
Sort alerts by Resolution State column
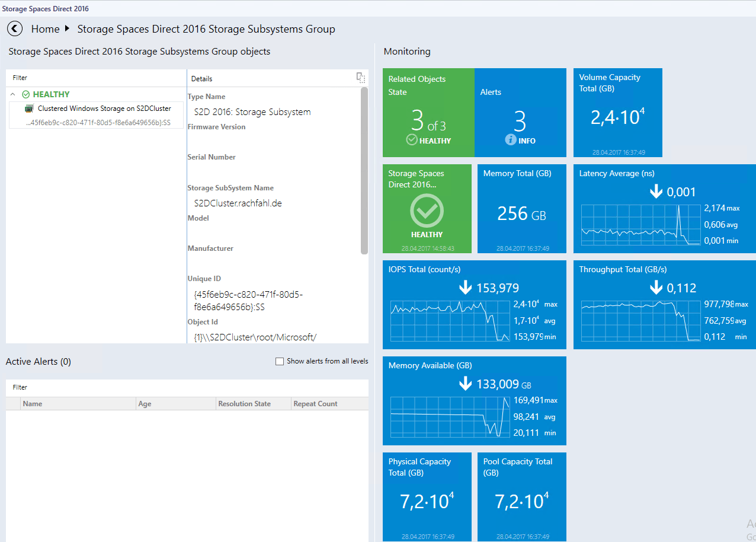(x=254, y=404)
